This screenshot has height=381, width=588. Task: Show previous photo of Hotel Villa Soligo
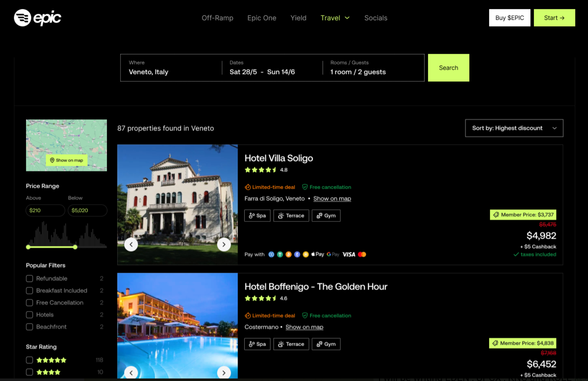coord(131,245)
